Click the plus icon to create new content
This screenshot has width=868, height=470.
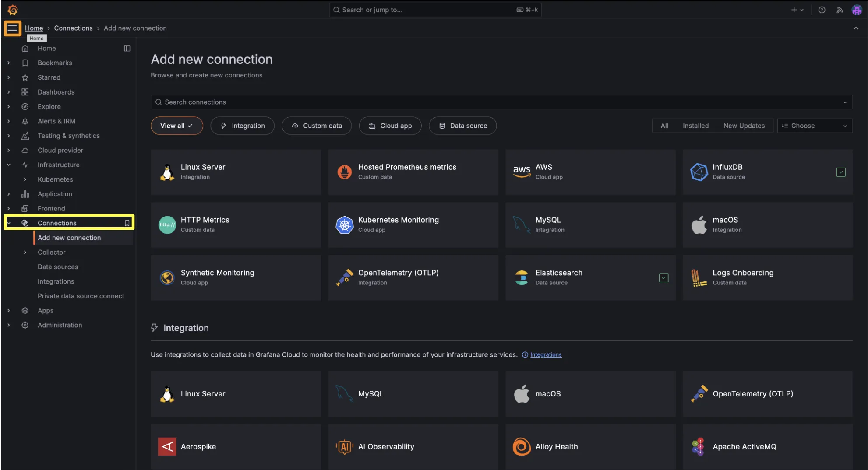795,10
